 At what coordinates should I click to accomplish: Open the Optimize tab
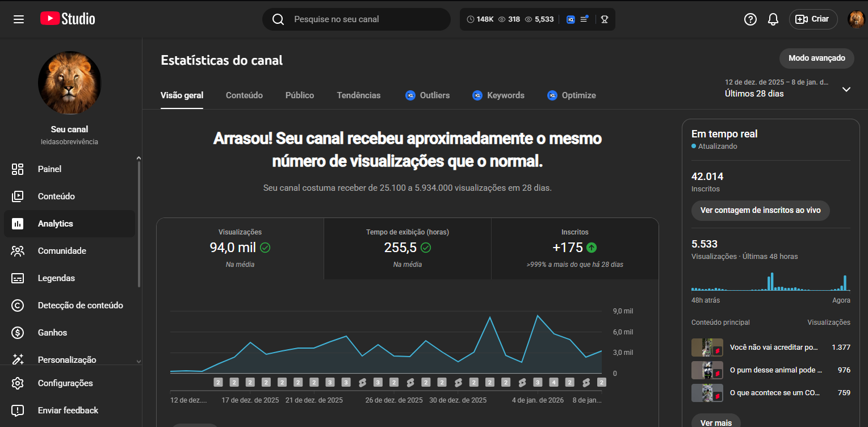tap(572, 95)
